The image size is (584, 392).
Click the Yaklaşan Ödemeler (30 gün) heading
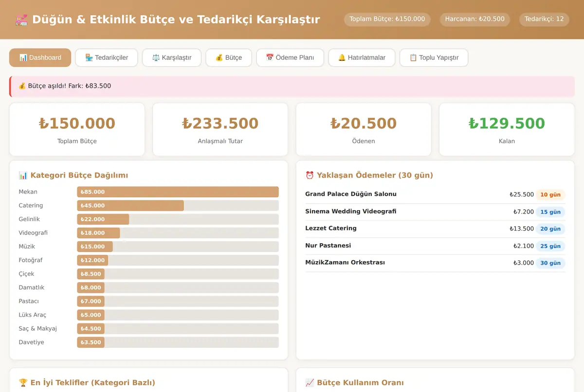click(x=369, y=175)
